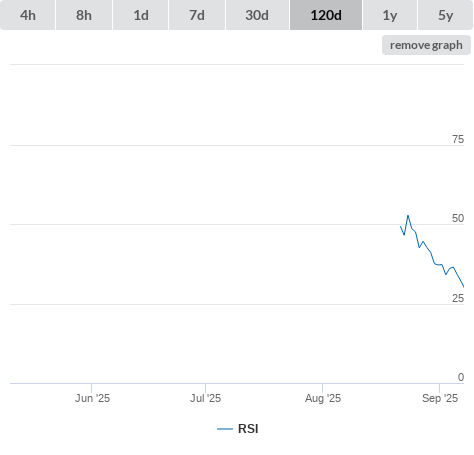The width and height of the screenshot is (474, 455).
Task: Click the blue RSI legend line marker
Action: coord(225,429)
